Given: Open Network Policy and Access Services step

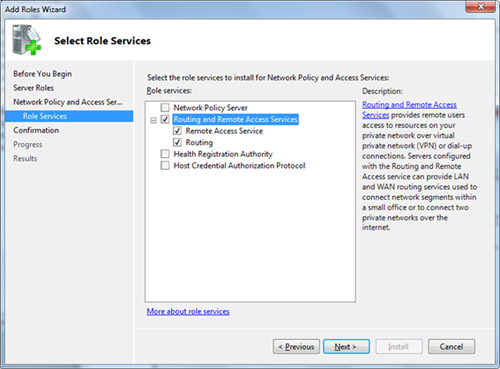Looking at the screenshot, I should tap(68, 102).
